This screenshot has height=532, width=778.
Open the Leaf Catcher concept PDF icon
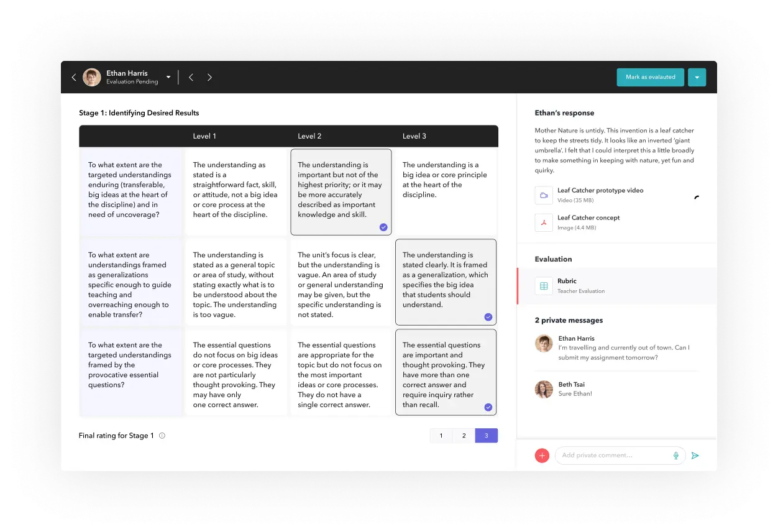[544, 222]
